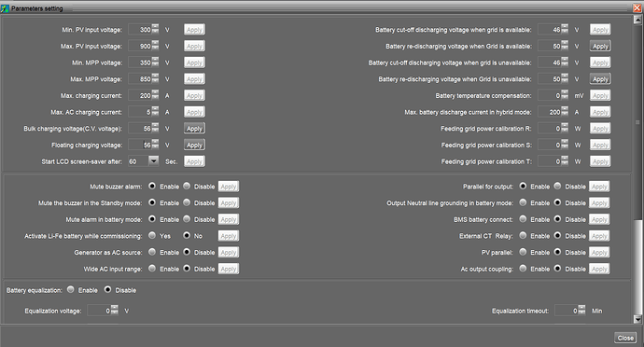Enable Wide AC input range
The height and width of the screenshot is (347, 644).
[x=152, y=269]
